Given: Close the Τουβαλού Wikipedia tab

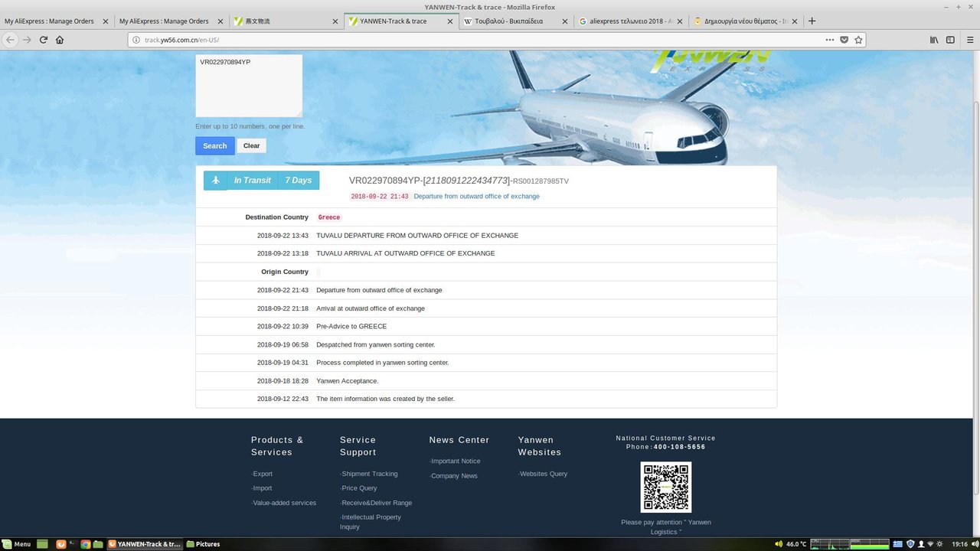Looking at the screenshot, I should click(x=565, y=21).
